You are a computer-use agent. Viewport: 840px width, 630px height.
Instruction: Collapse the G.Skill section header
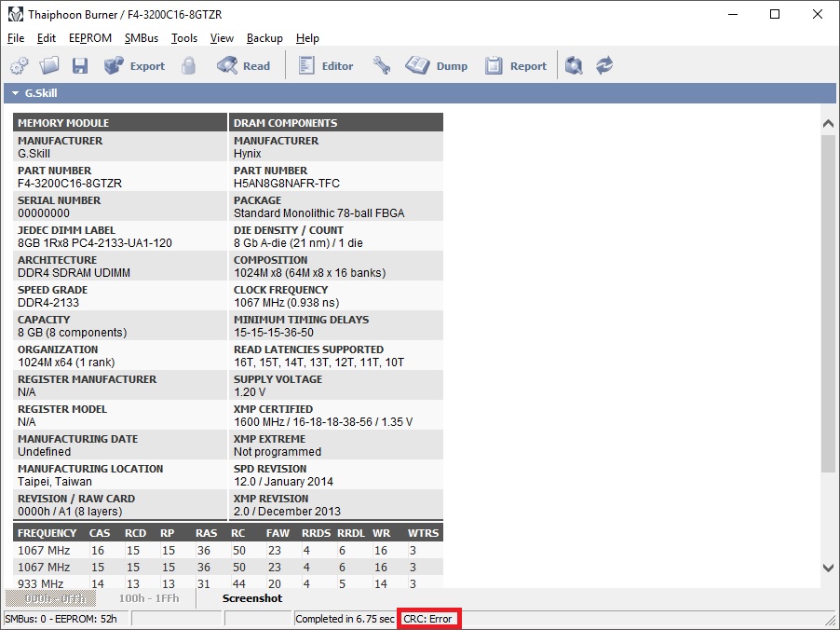coord(15,93)
